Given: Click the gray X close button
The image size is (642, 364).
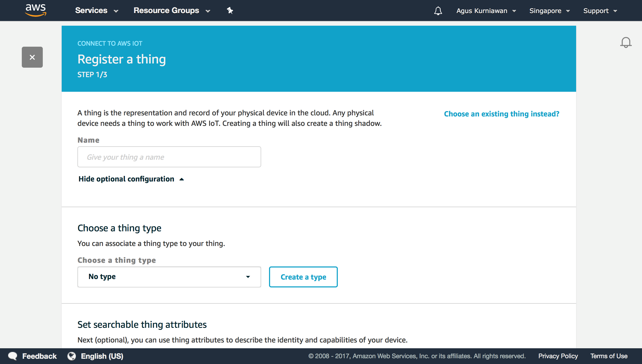Looking at the screenshot, I should point(32,57).
